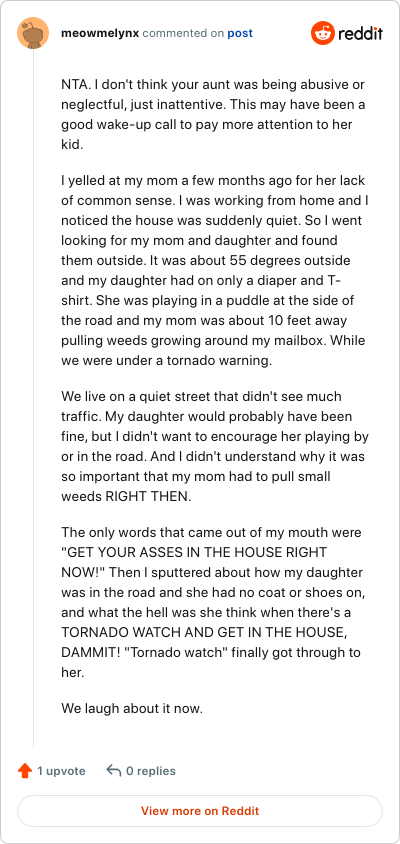
Task: Click the line "We laugh about it now."
Action: click(x=132, y=708)
